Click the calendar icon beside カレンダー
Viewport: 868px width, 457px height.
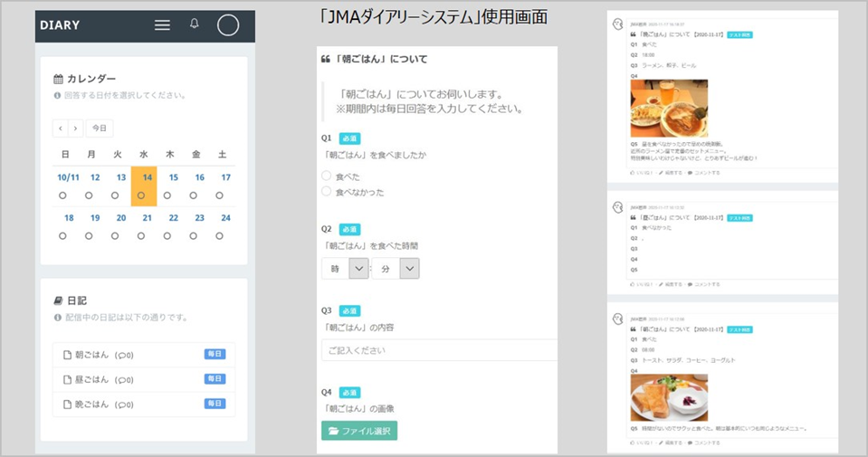(58, 79)
